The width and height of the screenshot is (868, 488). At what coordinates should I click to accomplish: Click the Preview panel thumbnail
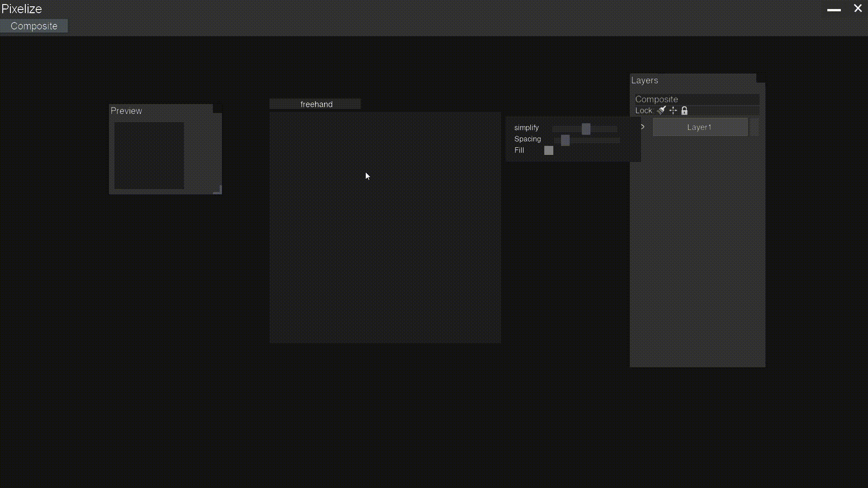[149, 155]
